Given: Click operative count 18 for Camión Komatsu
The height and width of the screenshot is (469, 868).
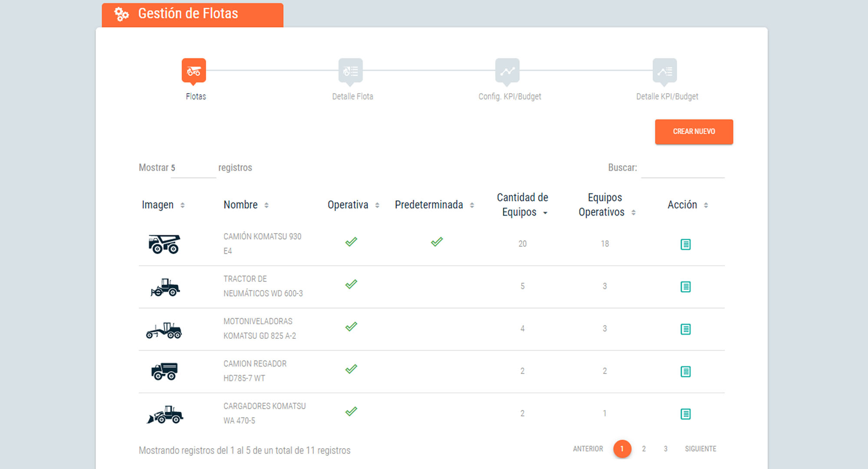Looking at the screenshot, I should [605, 244].
